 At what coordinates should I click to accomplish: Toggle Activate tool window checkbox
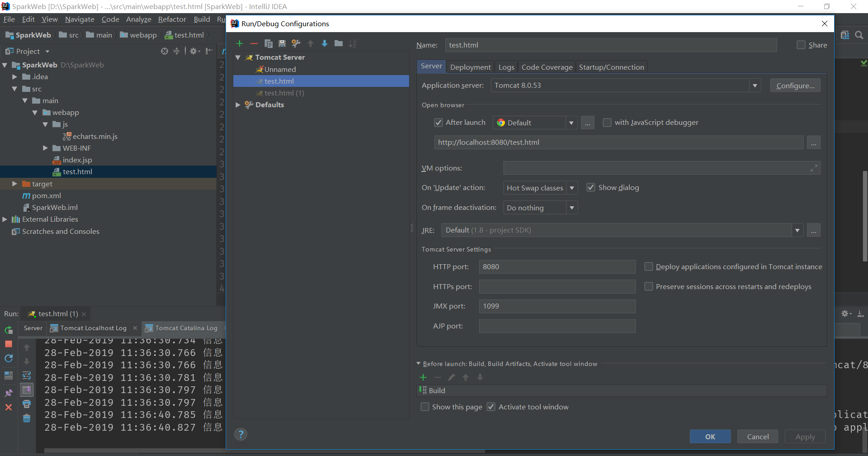click(491, 407)
